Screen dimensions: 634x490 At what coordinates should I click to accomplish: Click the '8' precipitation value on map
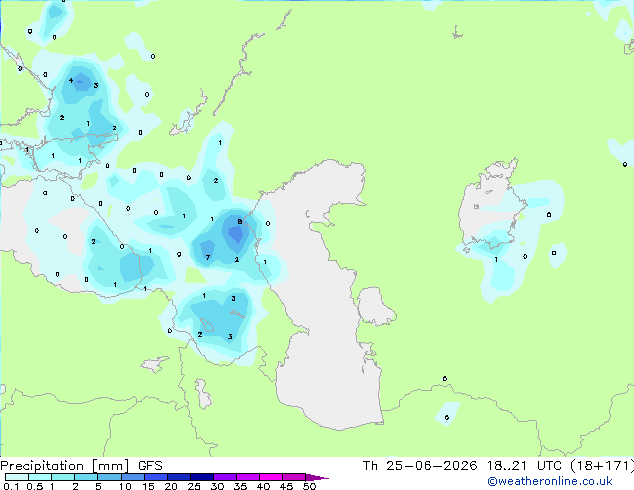pyautogui.click(x=240, y=222)
